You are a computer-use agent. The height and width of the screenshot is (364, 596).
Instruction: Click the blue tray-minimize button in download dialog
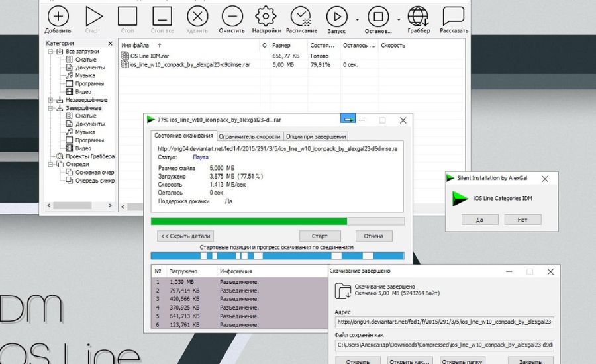pos(348,119)
